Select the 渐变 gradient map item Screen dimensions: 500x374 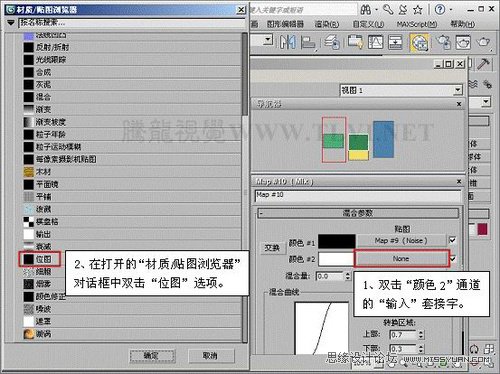click(132, 109)
